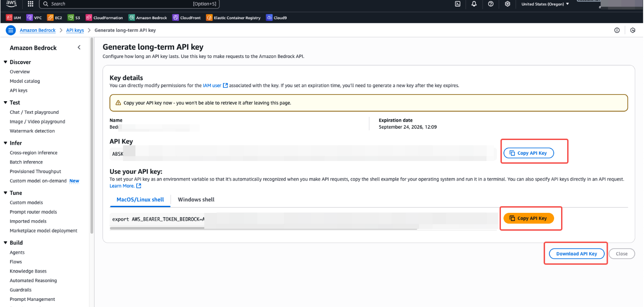Screen dimensions: 644x307
Task: Open Prompt router models
Action: click(x=33, y=212)
